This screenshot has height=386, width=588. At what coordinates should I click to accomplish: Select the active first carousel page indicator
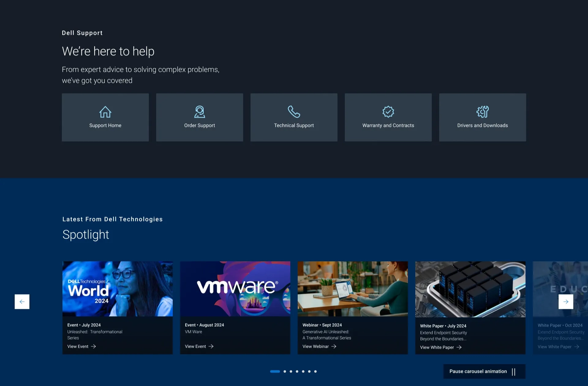[x=275, y=372]
